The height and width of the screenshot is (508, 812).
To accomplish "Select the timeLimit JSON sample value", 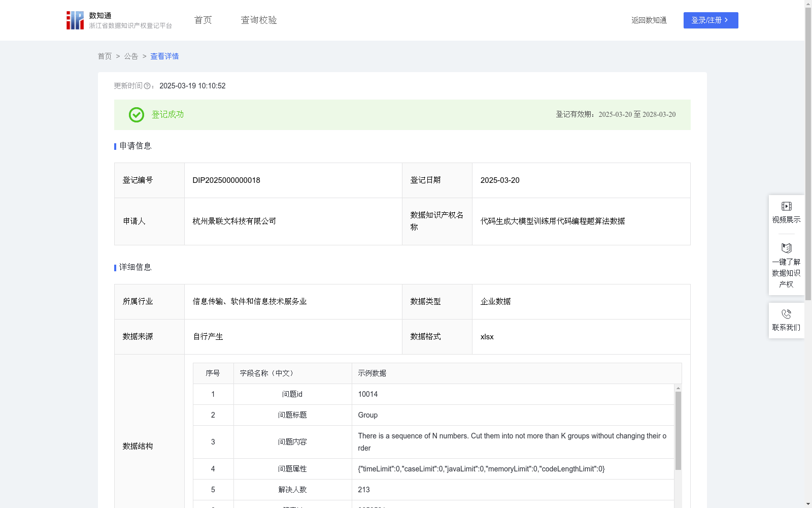I will click(481, 469).
